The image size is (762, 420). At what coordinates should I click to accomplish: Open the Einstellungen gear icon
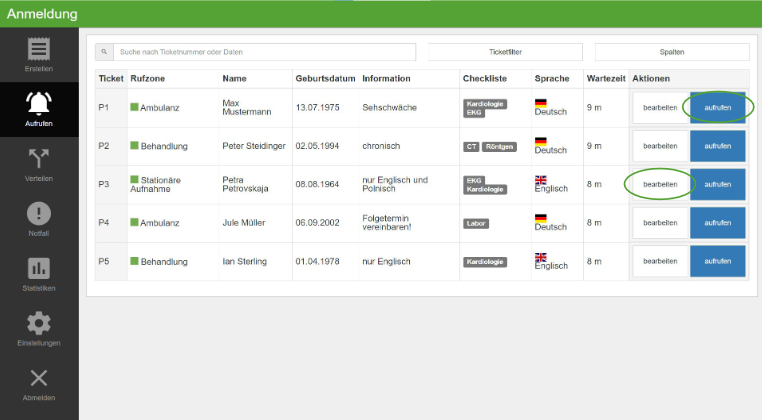coord(39,323)
